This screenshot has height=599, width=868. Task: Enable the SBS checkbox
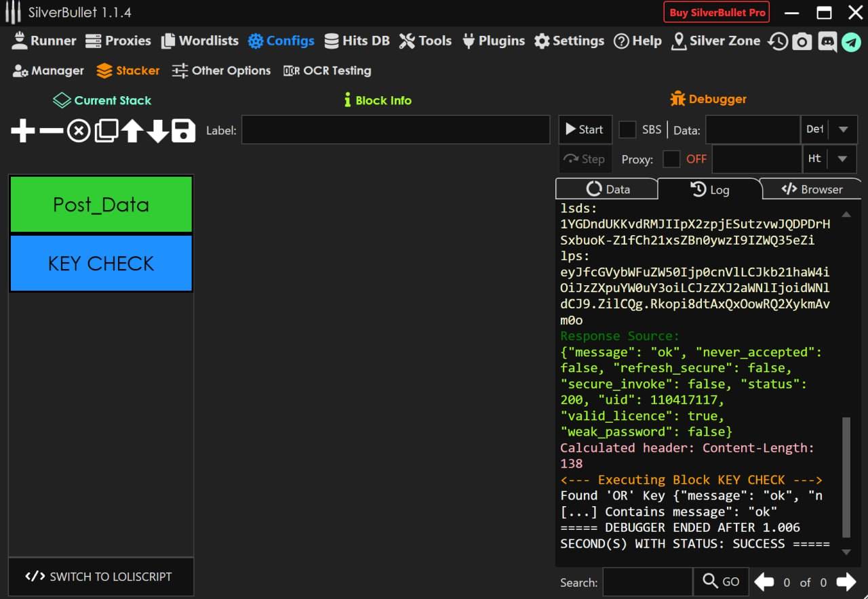click(x=628, y=129)
